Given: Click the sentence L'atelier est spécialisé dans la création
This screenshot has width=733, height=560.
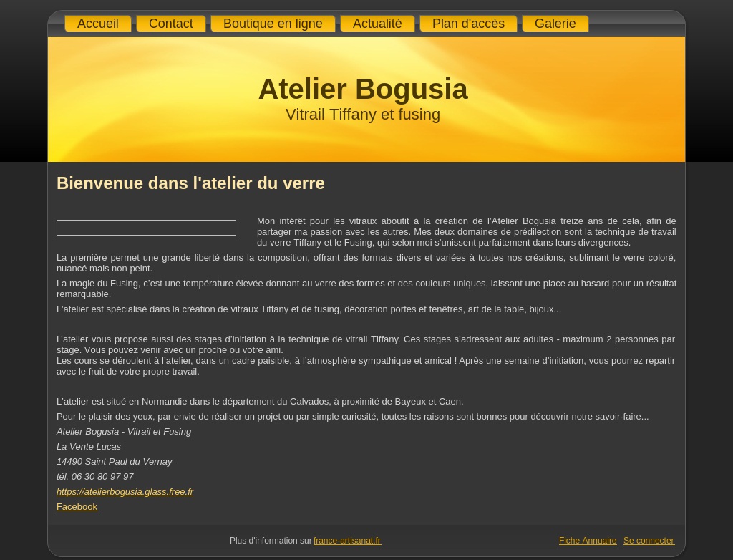Looking at the screenshot, I should coord(309,309).
